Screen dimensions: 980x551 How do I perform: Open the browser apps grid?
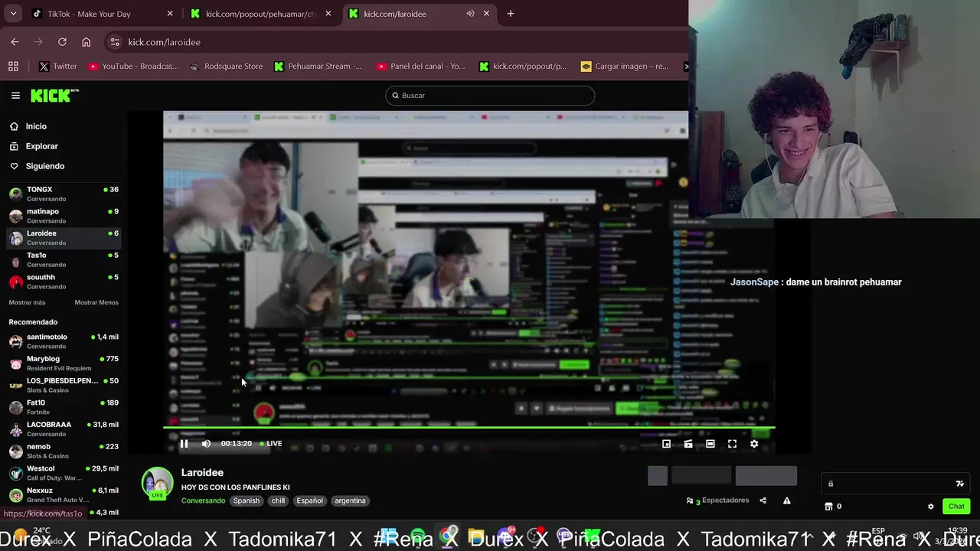(x=13, y=67)
